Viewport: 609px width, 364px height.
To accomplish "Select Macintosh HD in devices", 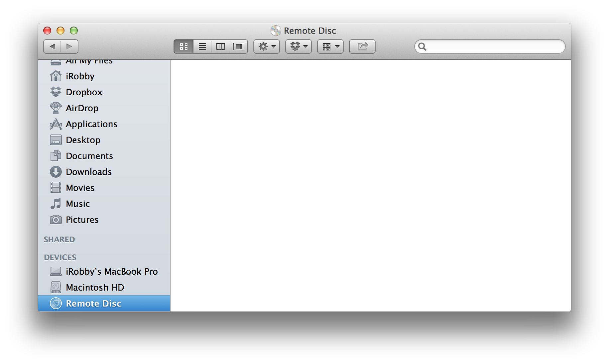I will 104,288.
